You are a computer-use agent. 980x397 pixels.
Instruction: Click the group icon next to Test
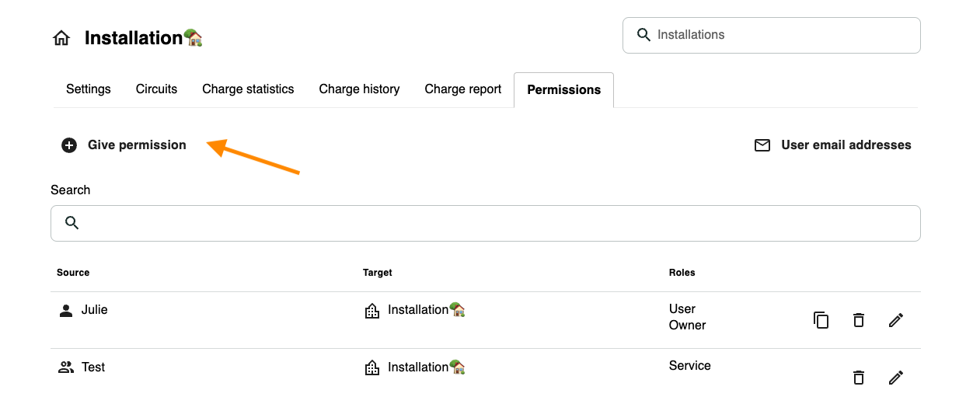(x=66, y=367)
